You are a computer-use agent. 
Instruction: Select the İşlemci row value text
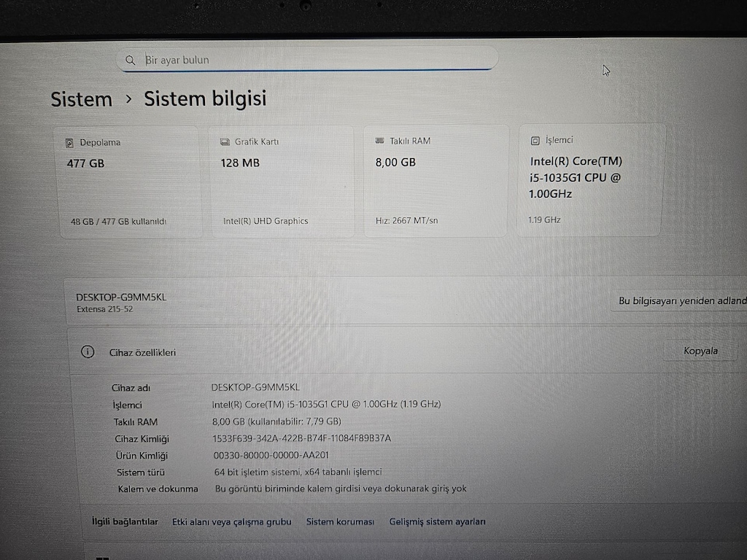(326, 404)
